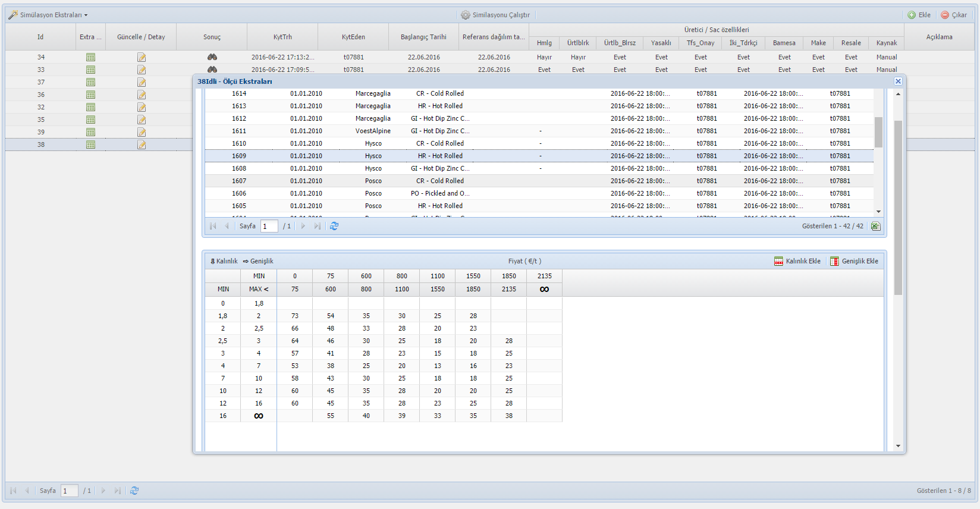Sort by the Id column header
980x509 pixels.
tap(40, 37)
